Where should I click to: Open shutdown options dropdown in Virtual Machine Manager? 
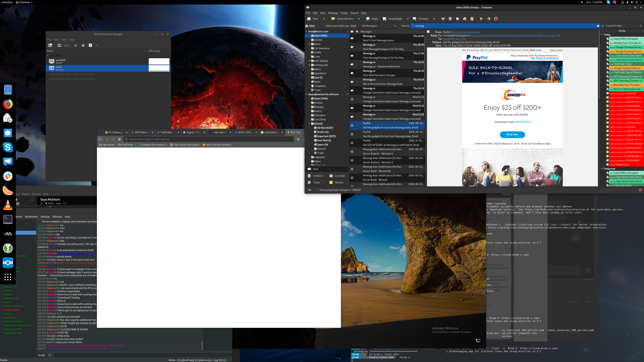97,45
